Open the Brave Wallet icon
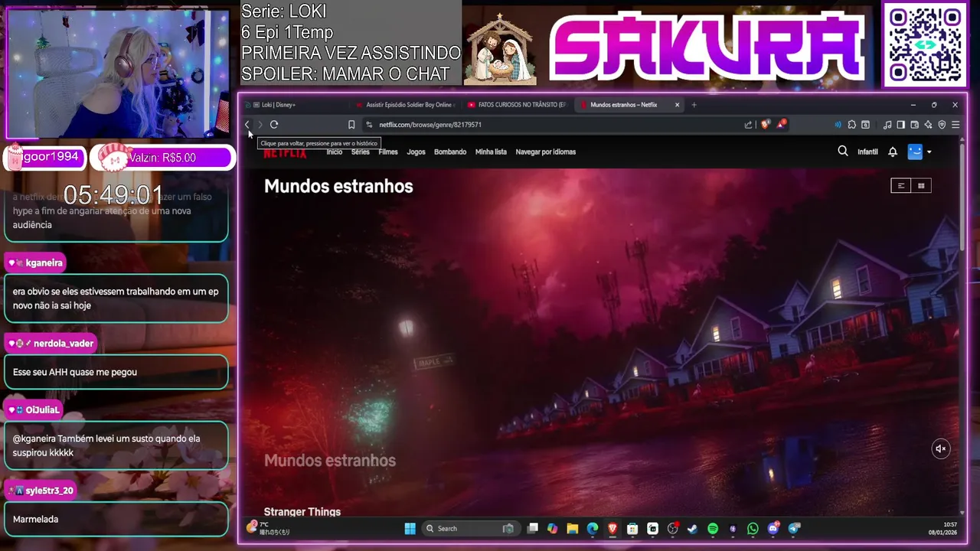This screenshot has width=980, height=551. (x=914, y=125)
